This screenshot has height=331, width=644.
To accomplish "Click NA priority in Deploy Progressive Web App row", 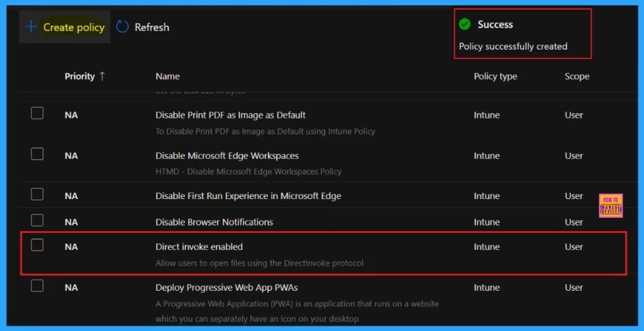I will (x=71, y=288).
